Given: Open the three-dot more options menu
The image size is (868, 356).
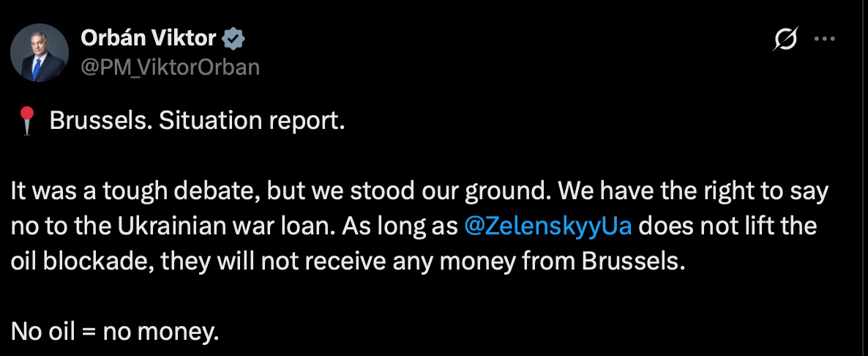Looking at the screenshot, I should pyautogui.click(x=825, y=42).
